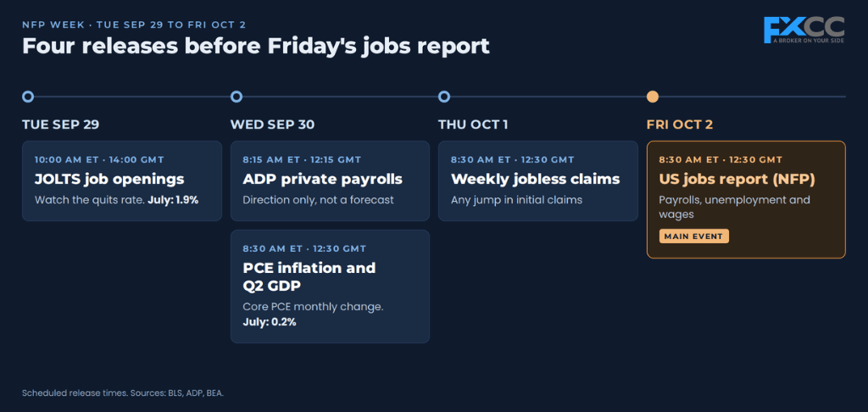
Task: Click the July: 0.2% core PCE value
Action: pos(270,322)
